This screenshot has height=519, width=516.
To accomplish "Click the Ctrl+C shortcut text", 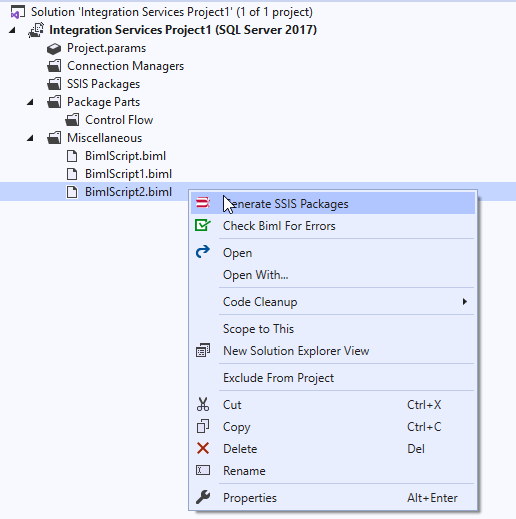I will [x=424, y=427].
